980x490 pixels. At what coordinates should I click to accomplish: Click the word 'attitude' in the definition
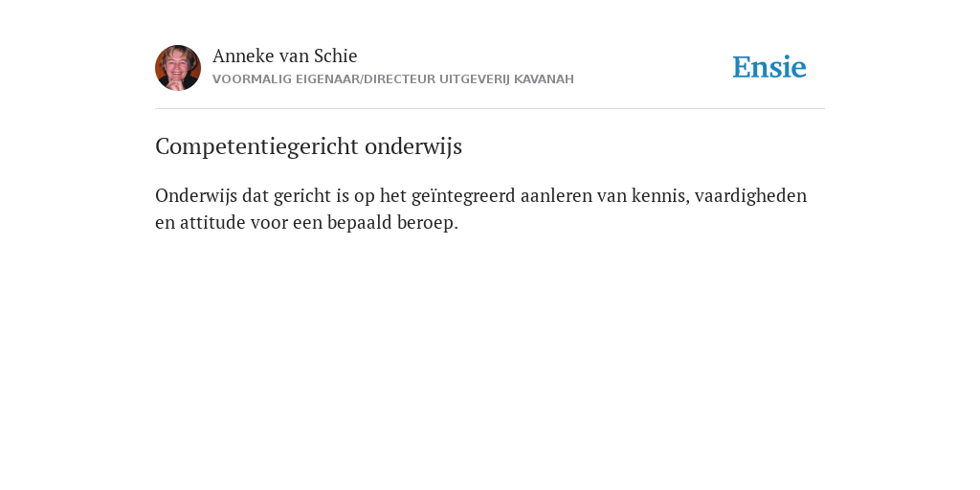(x=212, y=222)
